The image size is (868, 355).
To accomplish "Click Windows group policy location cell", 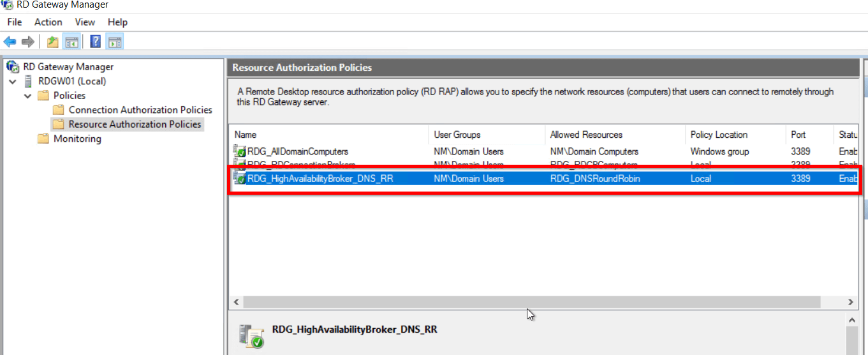I will pos(720,151).
